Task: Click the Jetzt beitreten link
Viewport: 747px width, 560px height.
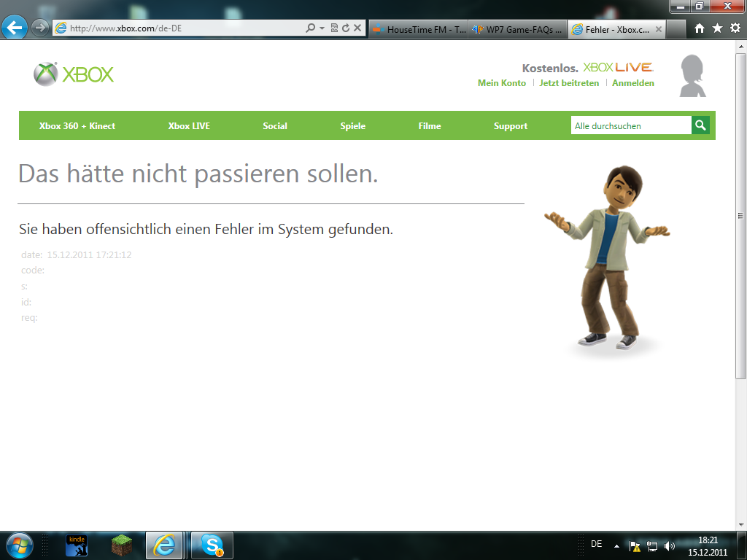Action: coord(569,83)
